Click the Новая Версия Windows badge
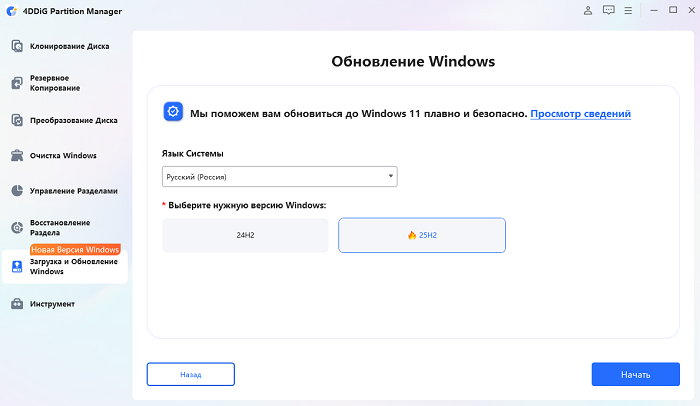The width and height of the screenshot is (700, 406). tap(75, 249)
